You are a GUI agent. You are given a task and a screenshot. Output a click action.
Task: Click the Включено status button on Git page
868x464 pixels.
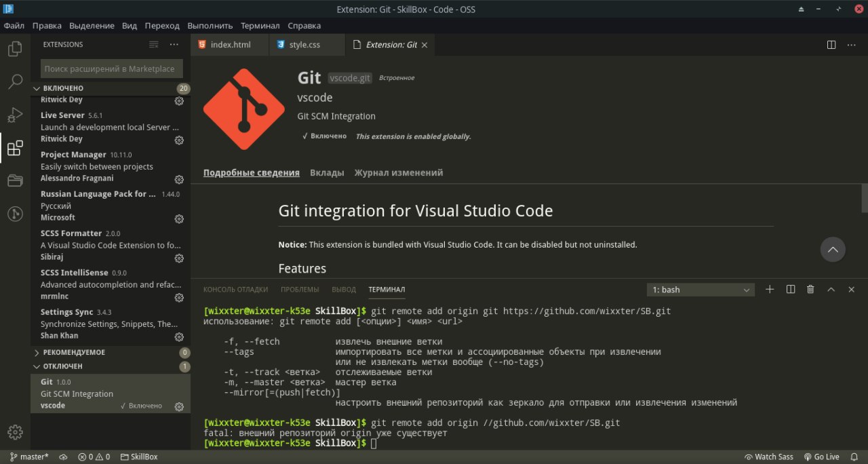point(324,136)
